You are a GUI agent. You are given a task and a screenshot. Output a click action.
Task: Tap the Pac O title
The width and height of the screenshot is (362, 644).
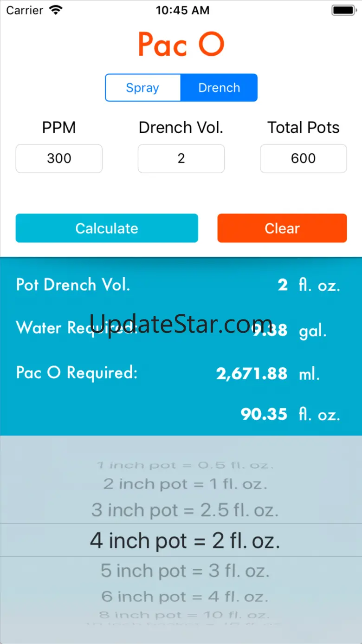coord(181,45)
